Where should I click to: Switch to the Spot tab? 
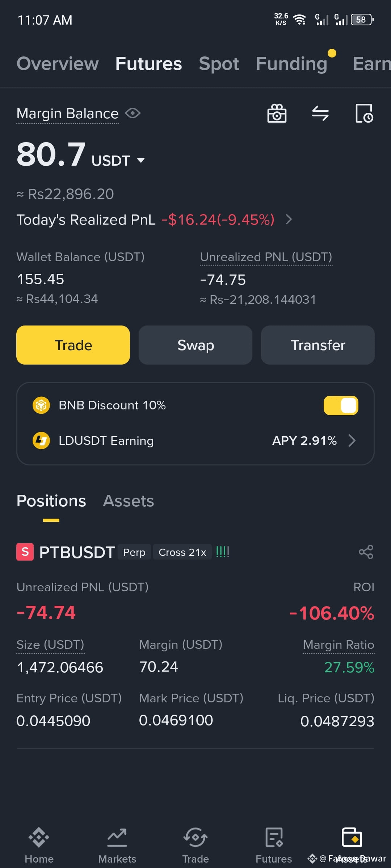(219, 64)
